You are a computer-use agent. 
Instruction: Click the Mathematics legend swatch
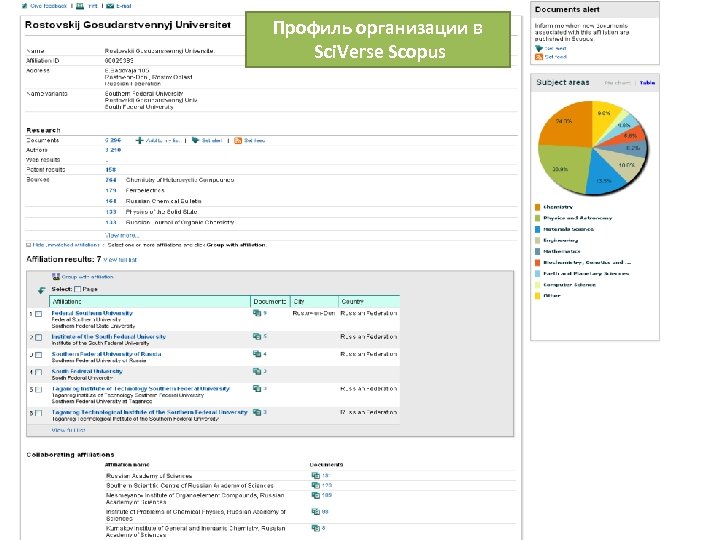coord(538,252)
